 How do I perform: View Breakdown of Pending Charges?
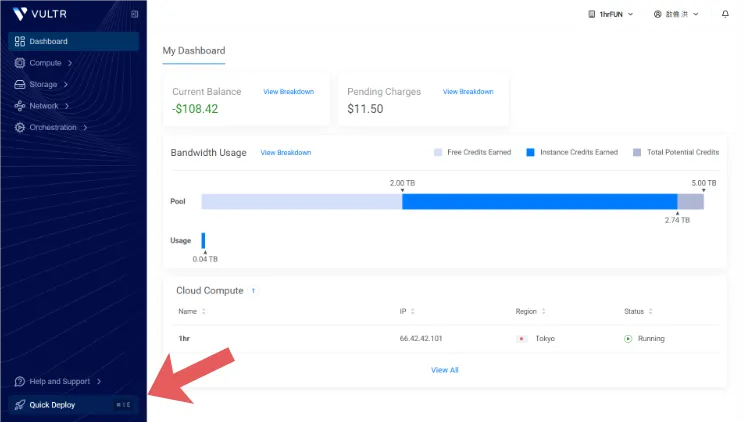(x=468, y=91)
